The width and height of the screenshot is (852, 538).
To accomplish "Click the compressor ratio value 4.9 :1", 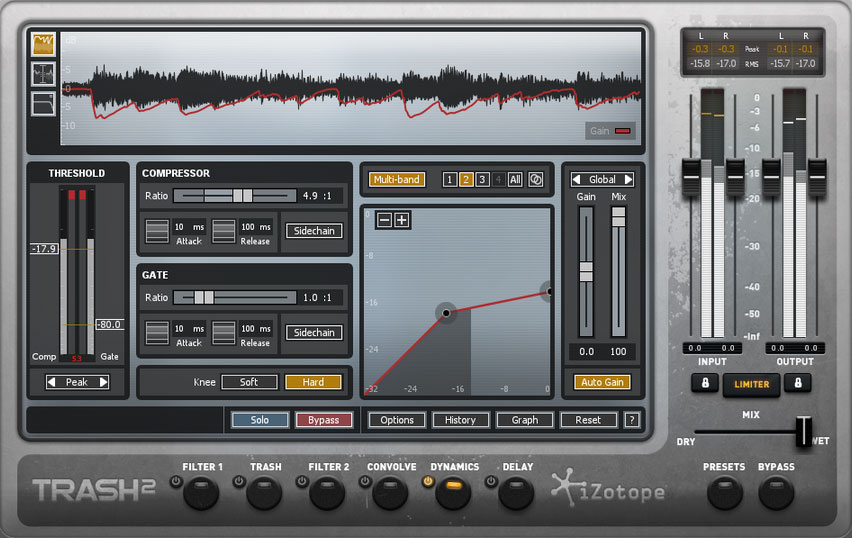I will coord(318,196).
